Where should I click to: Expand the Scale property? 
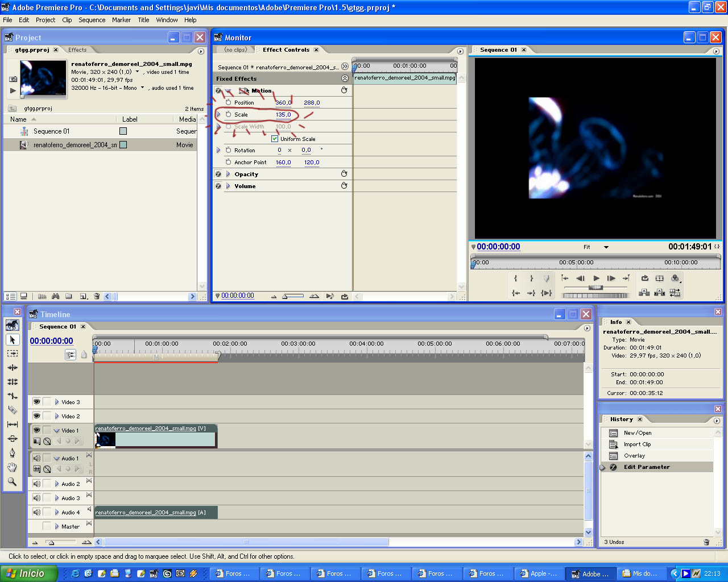coord(218,114)
